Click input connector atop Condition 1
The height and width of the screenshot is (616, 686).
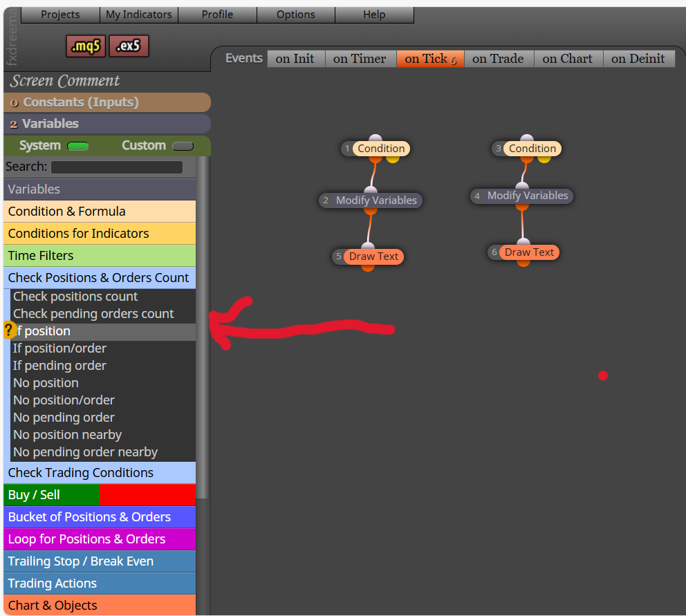coord(376,138)
